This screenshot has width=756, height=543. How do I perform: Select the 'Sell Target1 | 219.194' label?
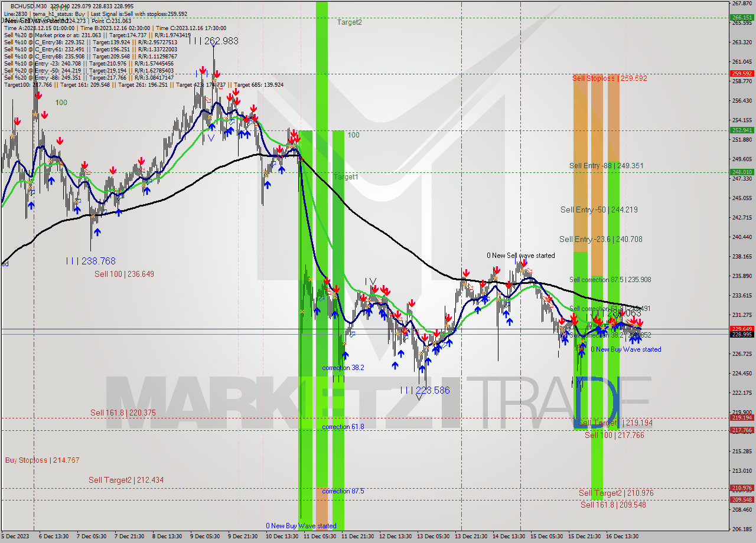coord(615,423)
